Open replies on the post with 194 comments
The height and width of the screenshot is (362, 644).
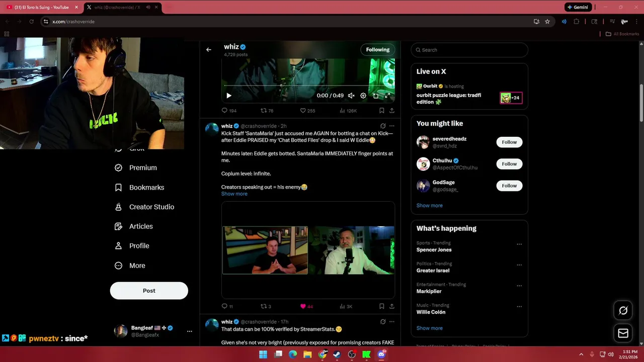click(x=229, y=111)
